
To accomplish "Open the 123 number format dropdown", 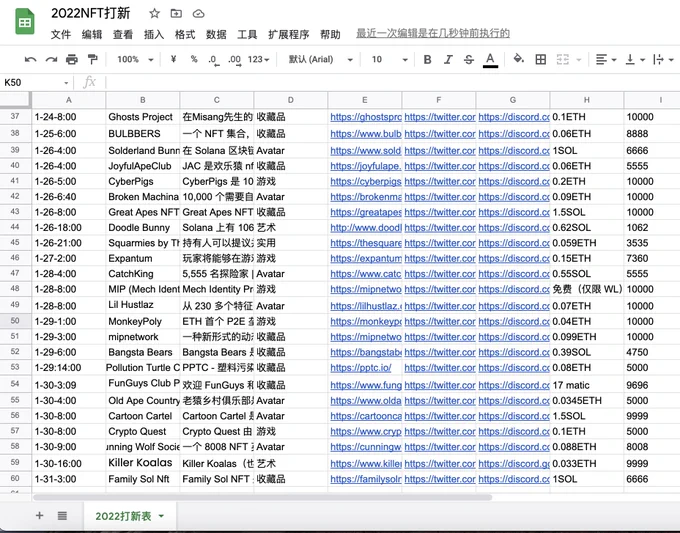I will click(x=258, y=59).
